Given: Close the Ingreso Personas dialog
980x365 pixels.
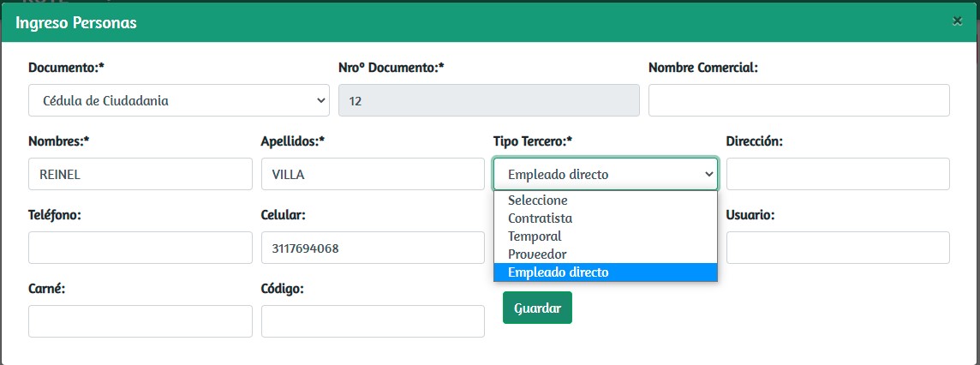Looking at the screenshot, I should (x=957, y=21).
